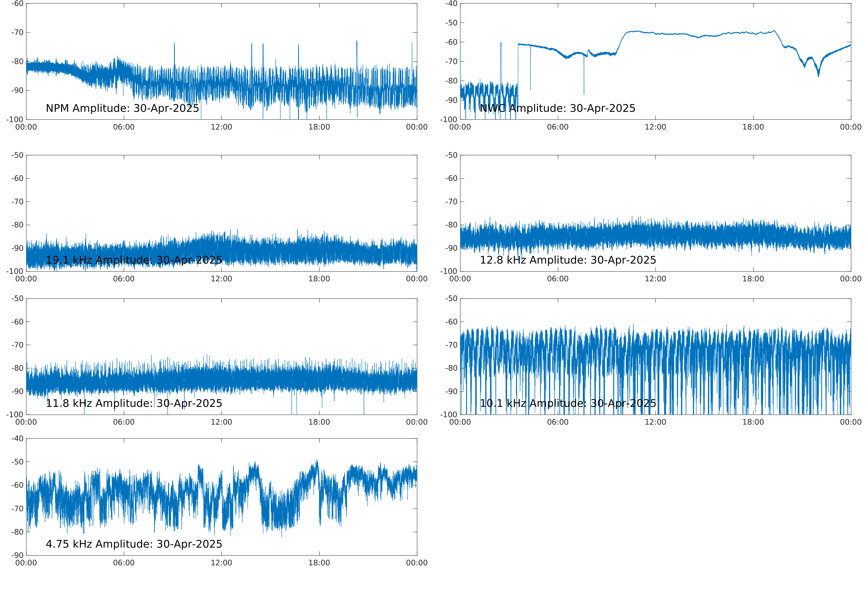Click the 11.8 kHz Amplitude label

(134, 403)
